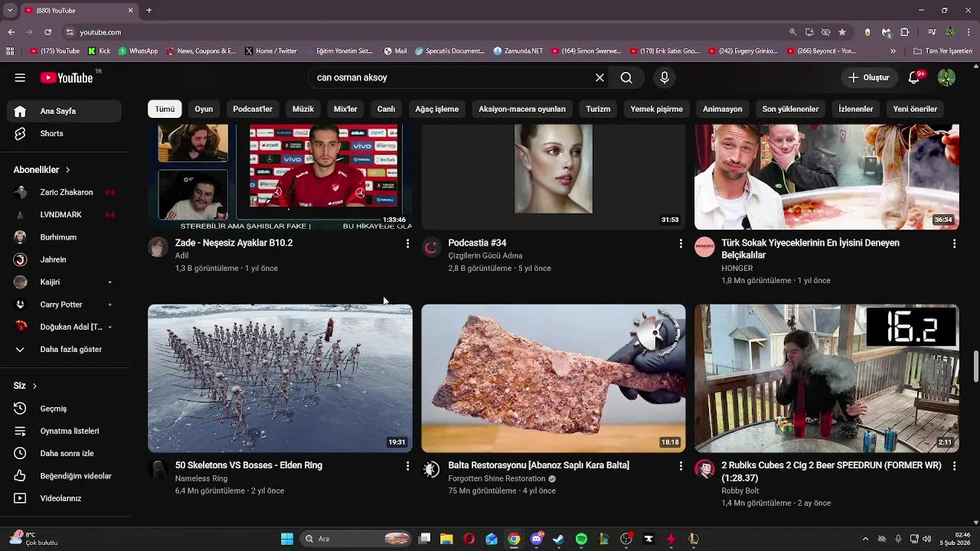The image size is (980, 551).
Task: Click the search input field
Action: click(452, 77)
